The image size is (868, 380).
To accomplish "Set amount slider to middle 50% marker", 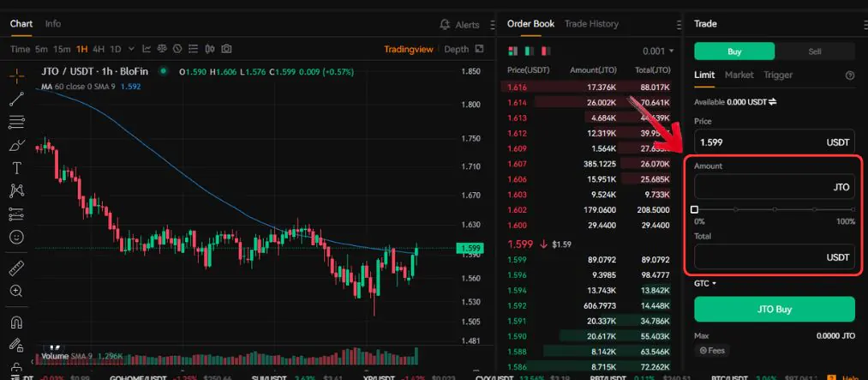I will point(775,209).
